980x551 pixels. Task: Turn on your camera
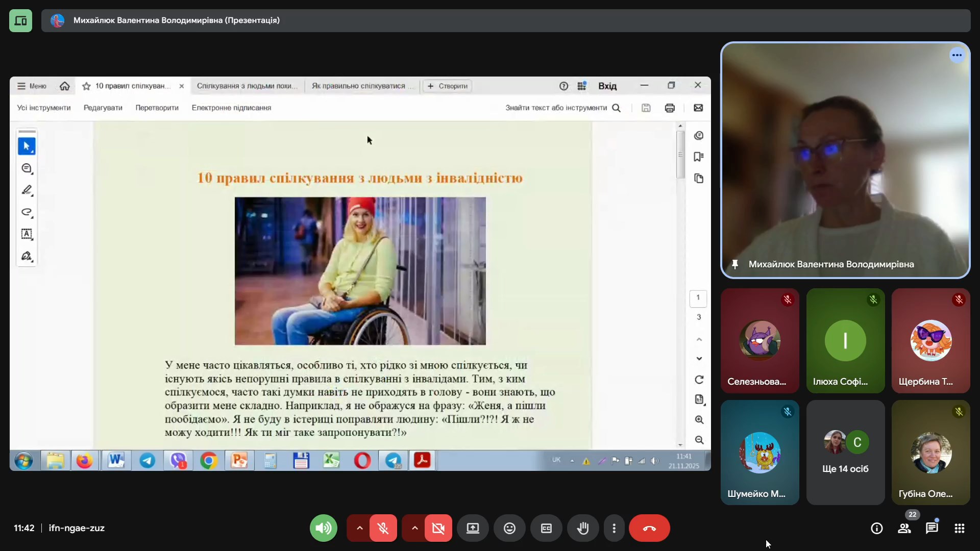(438, 528)
